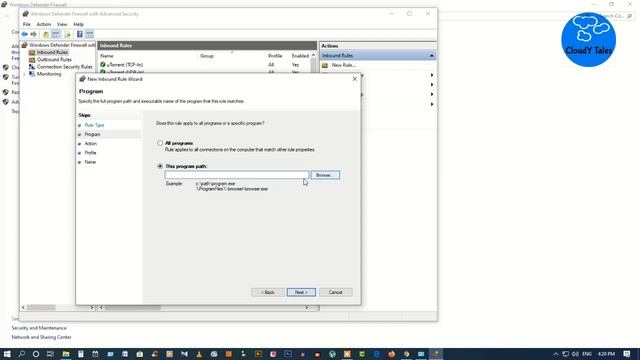This screenshot has width=640, height=360.
Task: Click the Outbound Rules tree icon
Action: pos(32,60)
